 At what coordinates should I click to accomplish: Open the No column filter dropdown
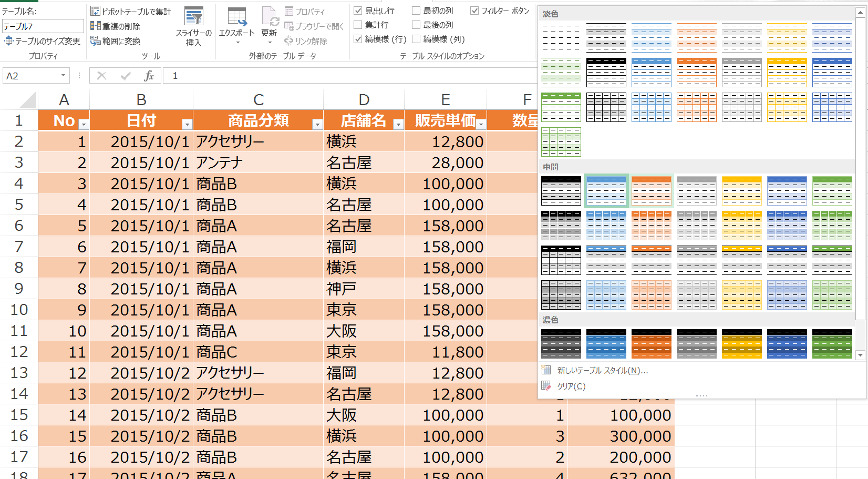click(x=83, y=124)
